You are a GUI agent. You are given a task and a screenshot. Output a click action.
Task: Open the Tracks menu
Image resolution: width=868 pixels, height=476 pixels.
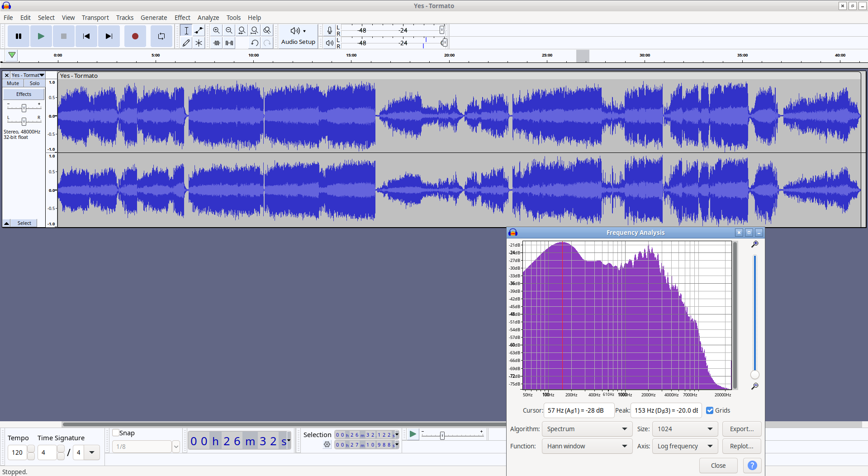pos(125,18)
